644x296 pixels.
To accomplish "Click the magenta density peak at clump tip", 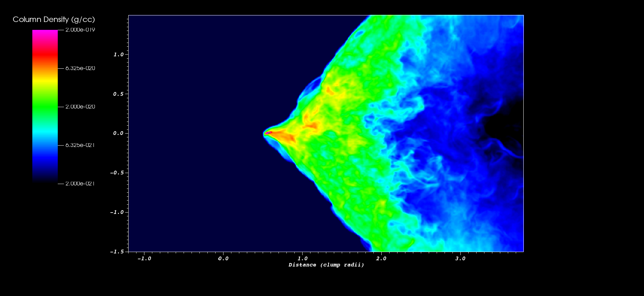I will coord(269,133).
